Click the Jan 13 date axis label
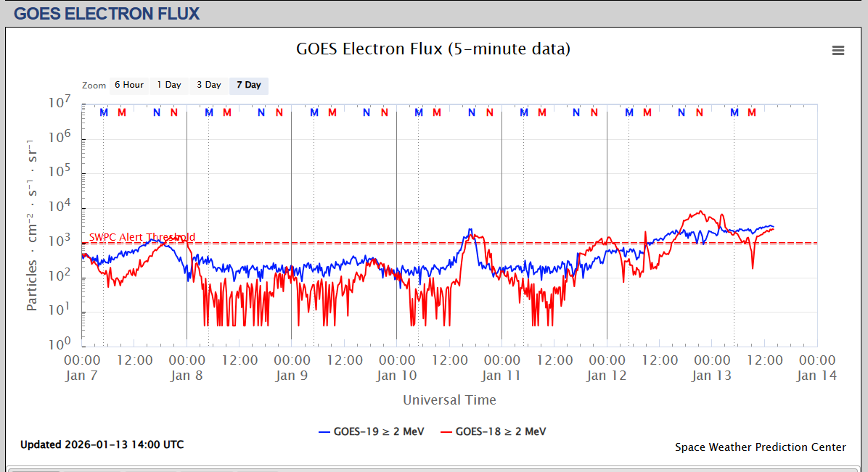 (712, 375)
